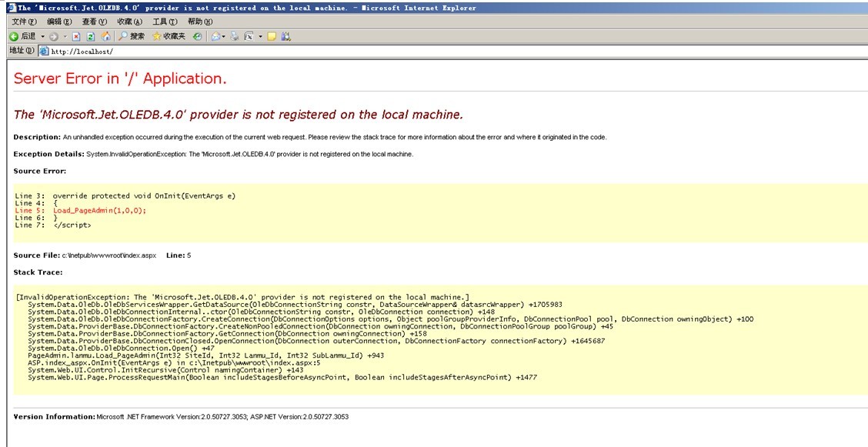
Task: Click the Forward arrow button
Action: pos(53,36)
